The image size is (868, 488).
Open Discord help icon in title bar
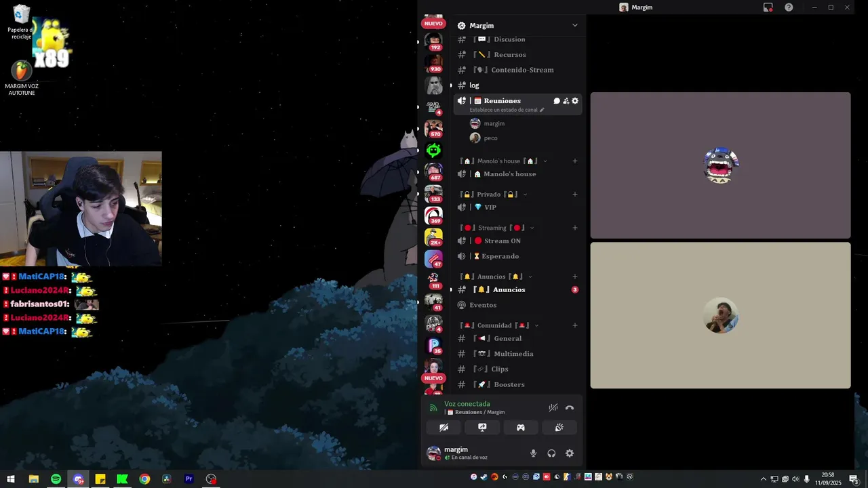pyautogui.click(x=789, y=7)
